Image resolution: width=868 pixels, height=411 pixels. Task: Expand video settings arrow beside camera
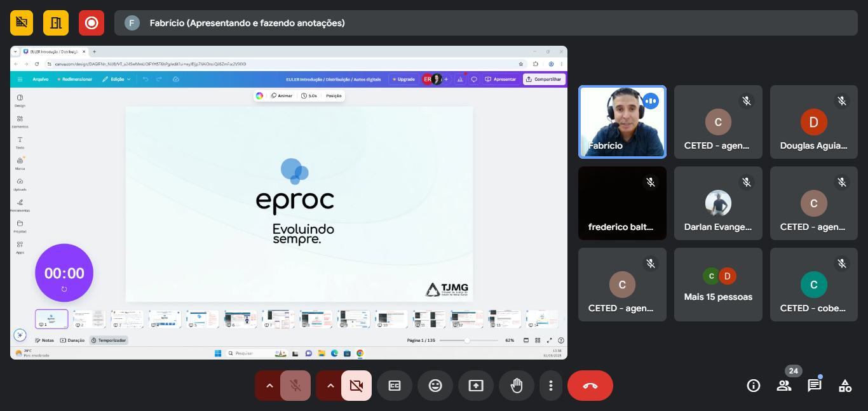(330, 386)
